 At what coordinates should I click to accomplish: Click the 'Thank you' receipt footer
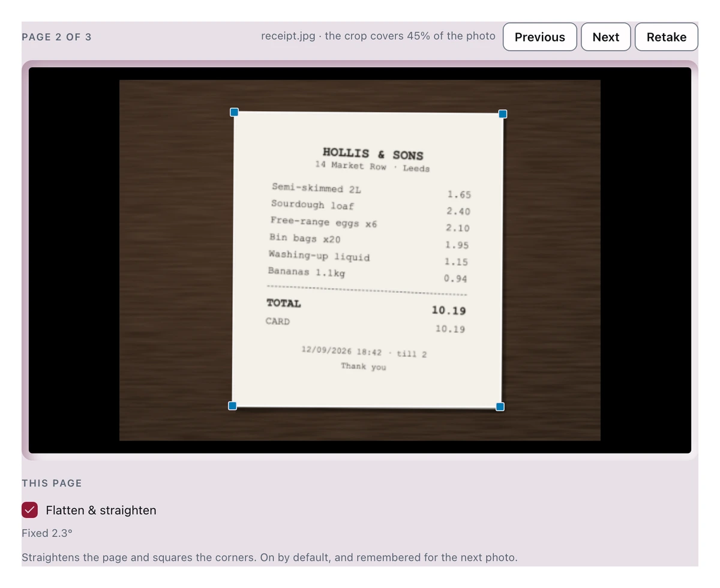pos(364,366)
